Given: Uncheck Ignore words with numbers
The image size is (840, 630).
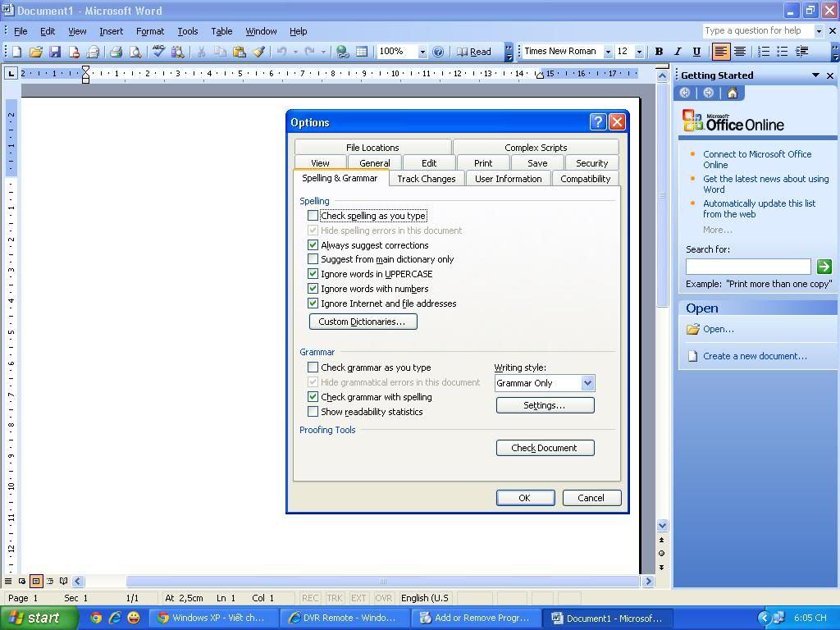Looking at the screenshot, I should click(x=313, y=288).
